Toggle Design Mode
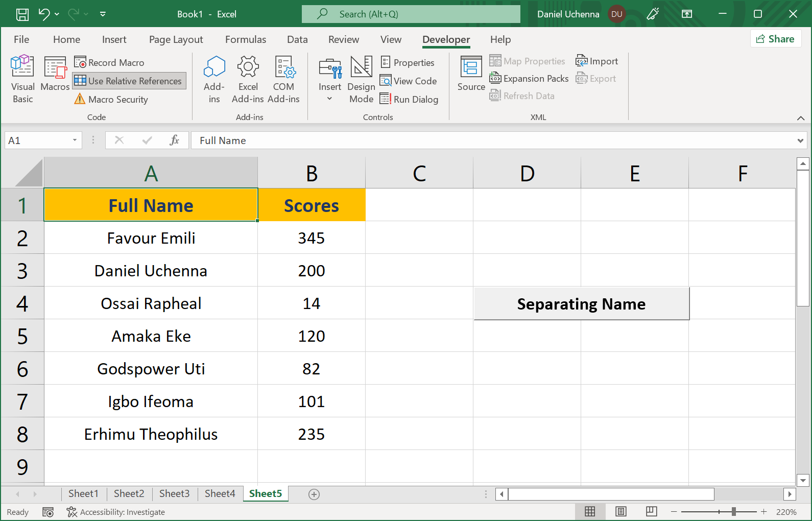 point(361,79)
